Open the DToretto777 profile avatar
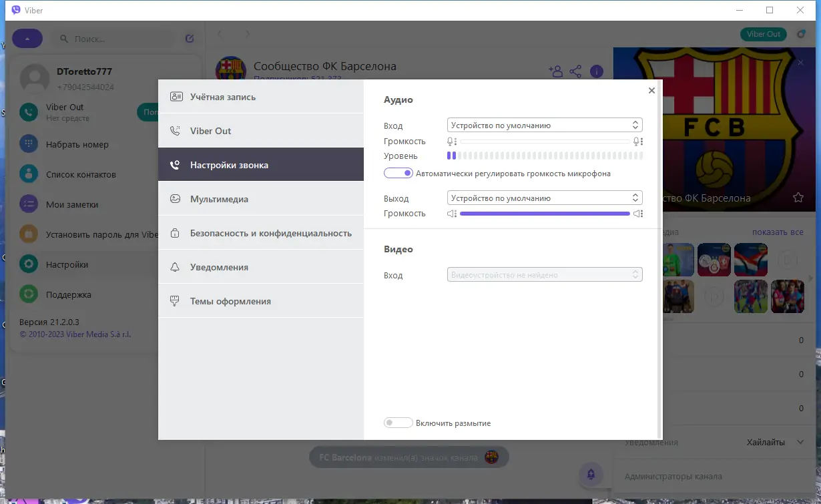This screenshot has width=821, height=504. 35,79
